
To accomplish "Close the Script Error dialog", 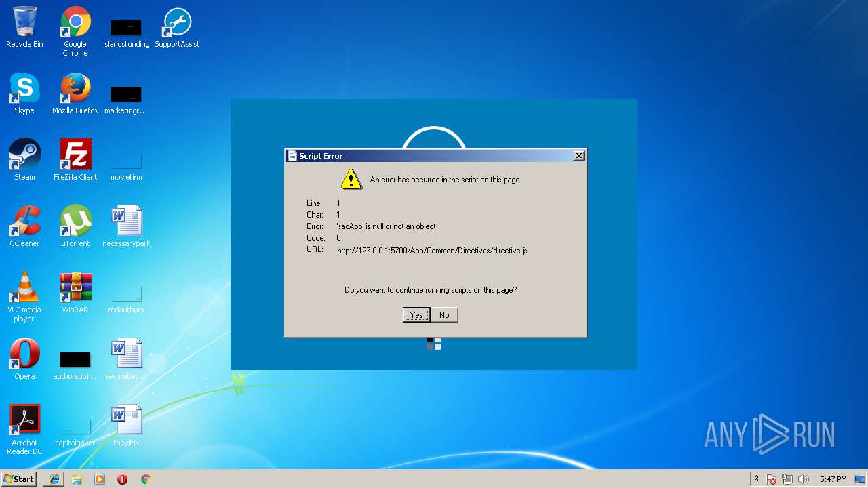I will pyautogui.click(x=578, y=156).
